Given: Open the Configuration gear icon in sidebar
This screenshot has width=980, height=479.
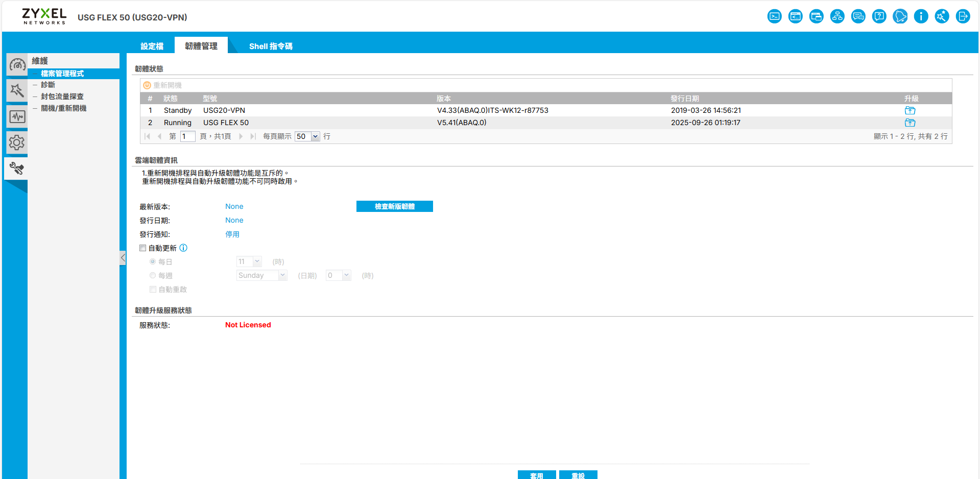Looking at the screenshot, I should tap(17, 142).
